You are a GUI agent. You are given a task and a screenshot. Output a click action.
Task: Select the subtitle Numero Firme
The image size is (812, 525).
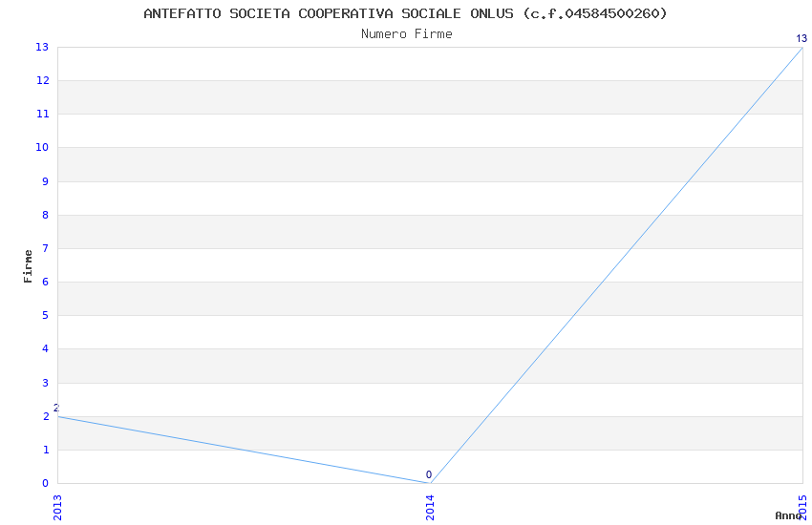(x=407, y=34)
